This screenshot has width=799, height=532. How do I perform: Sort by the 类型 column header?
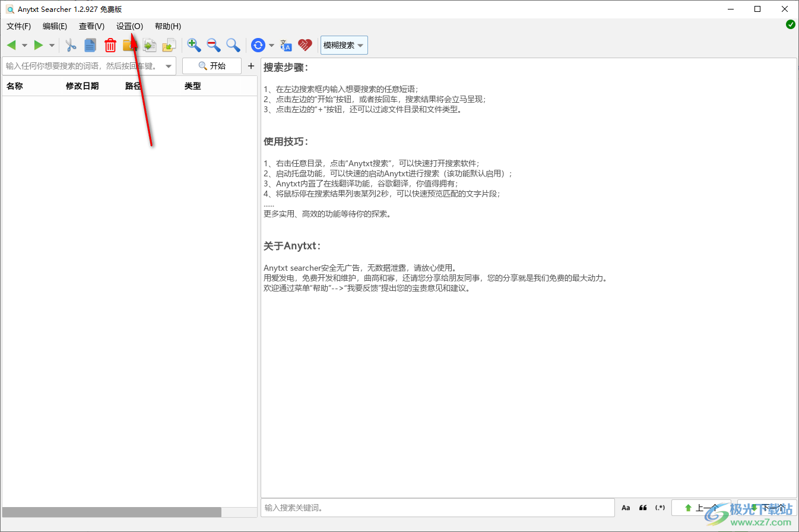[193, 86]
